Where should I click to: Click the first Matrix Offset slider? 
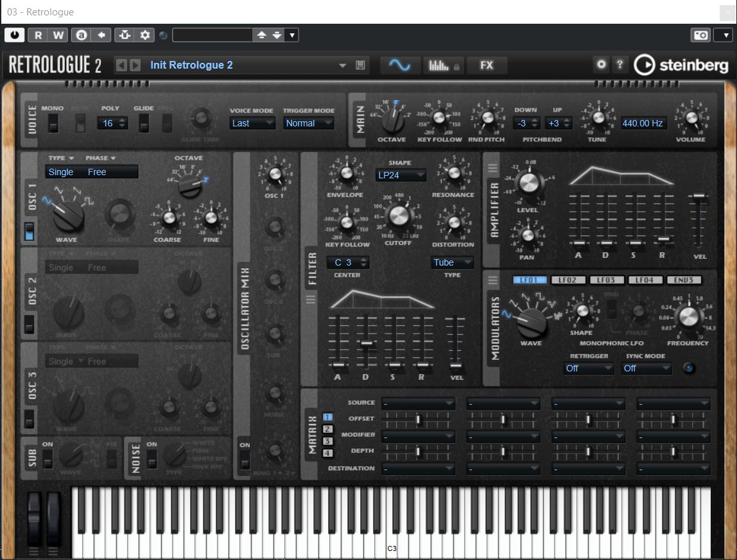click(418, 419)
